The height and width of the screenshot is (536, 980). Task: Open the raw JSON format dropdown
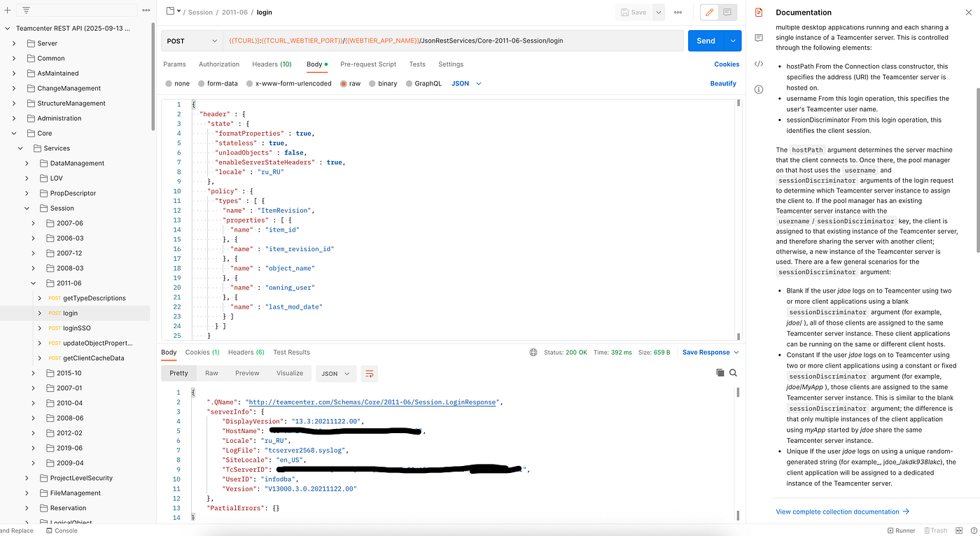pyautogui.click(x=466, y=83)
